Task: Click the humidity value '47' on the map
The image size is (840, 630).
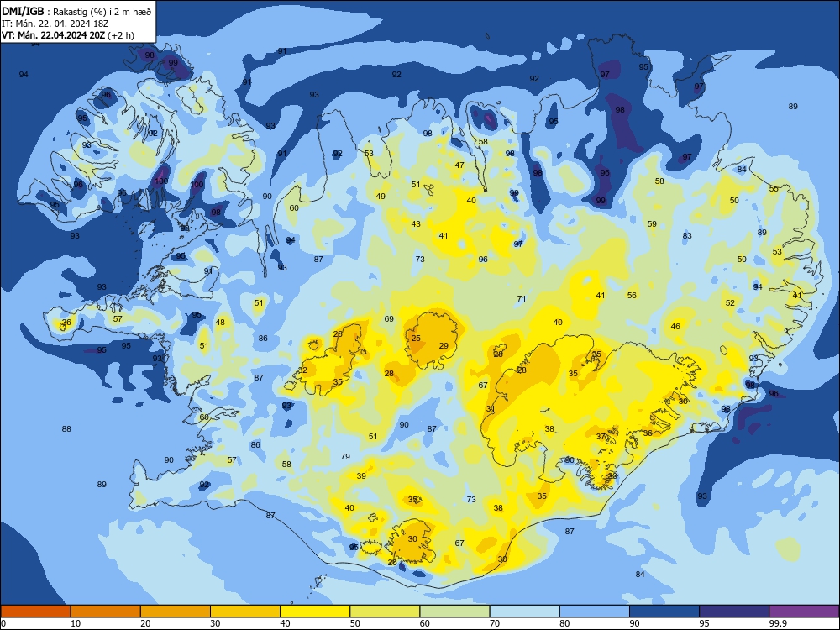Action: coord(459,165)
